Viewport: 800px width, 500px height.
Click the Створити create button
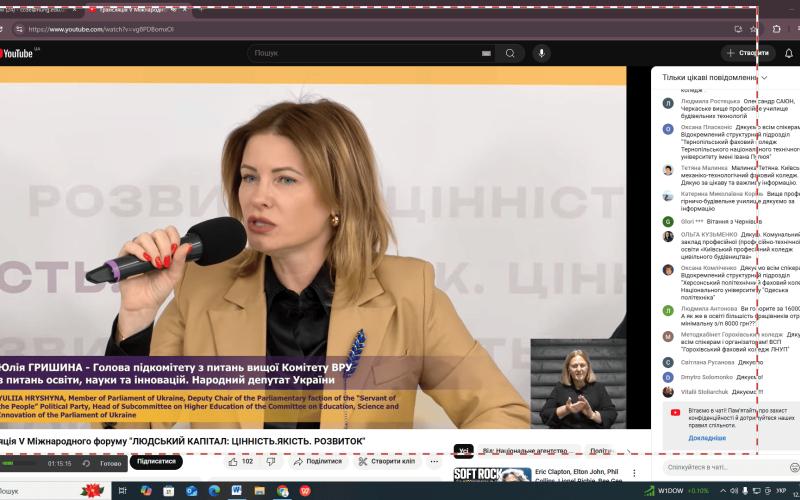pyautogui.click(x=748, y=53)
